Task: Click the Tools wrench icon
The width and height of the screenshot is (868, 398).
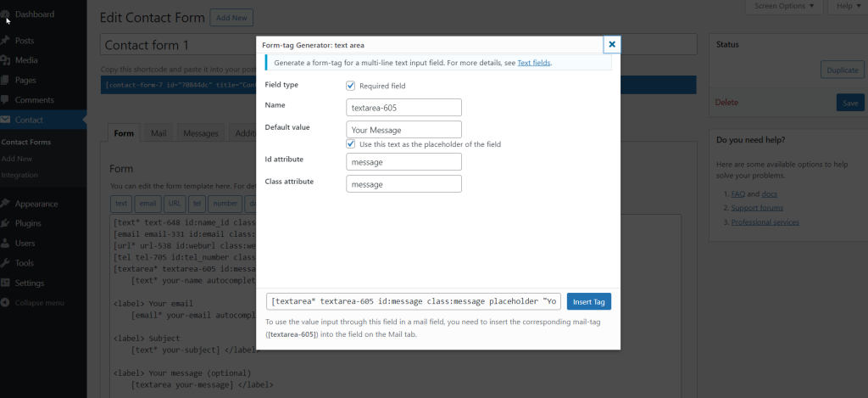Action: (x=7, y=263)
